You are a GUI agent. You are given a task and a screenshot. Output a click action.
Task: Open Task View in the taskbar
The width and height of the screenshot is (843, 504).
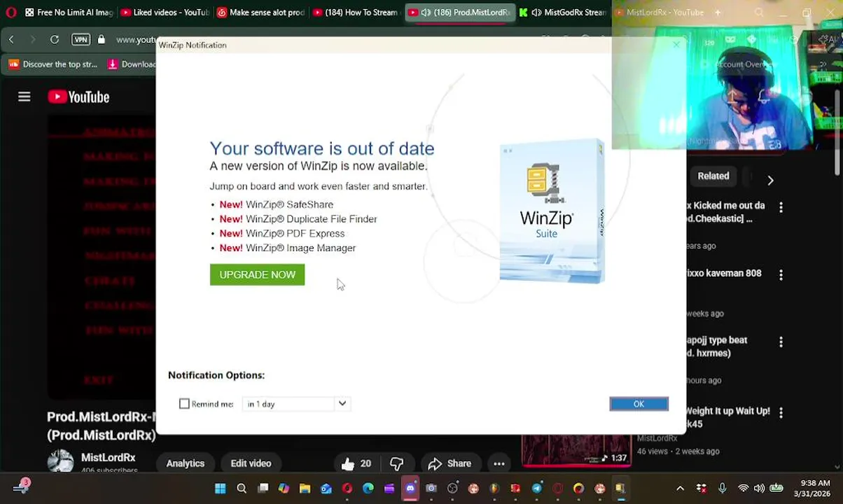point(263,489)
